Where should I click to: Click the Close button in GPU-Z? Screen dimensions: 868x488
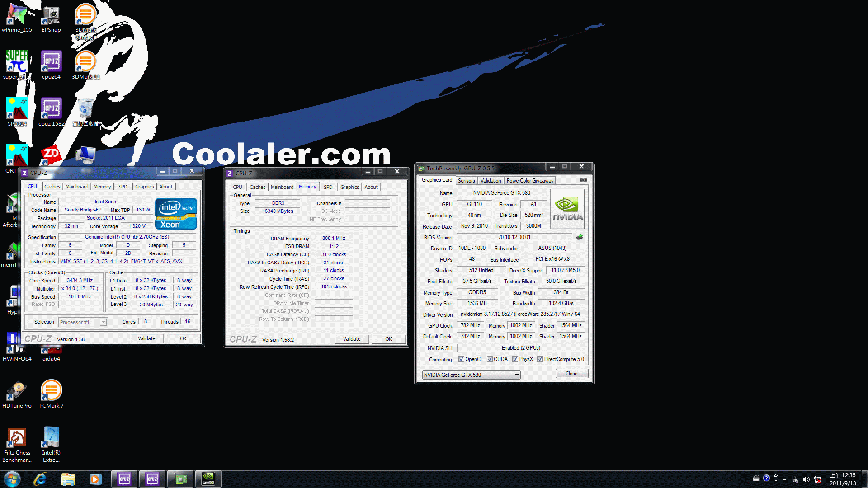(x=571, y=374)
